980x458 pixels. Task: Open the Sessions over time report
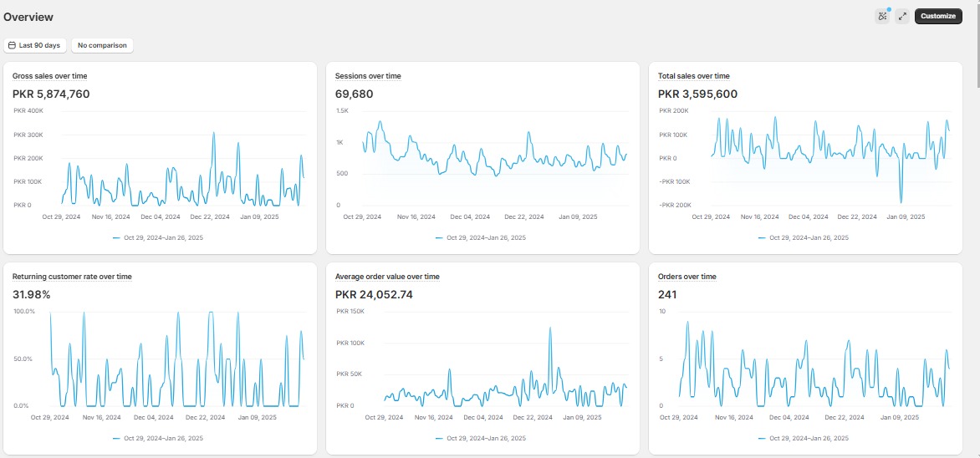368,76
